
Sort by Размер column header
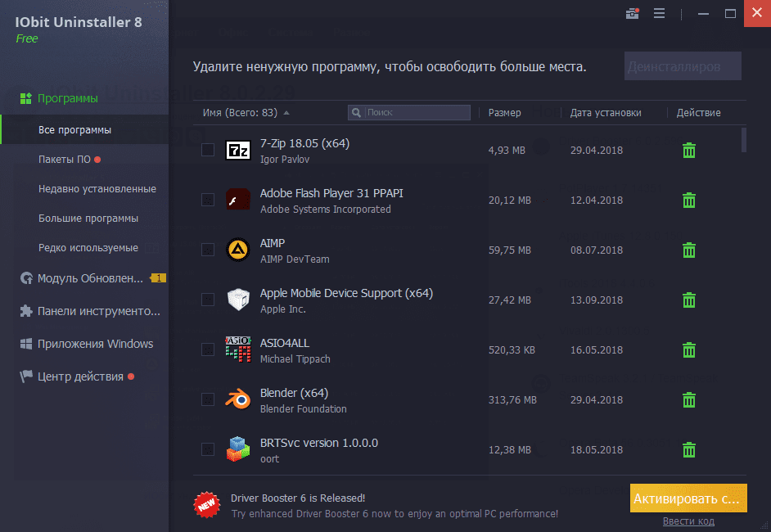point(504,113)
